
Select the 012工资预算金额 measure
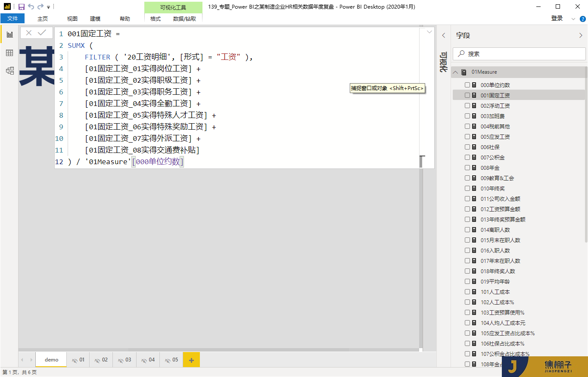[x=501, y=209]
